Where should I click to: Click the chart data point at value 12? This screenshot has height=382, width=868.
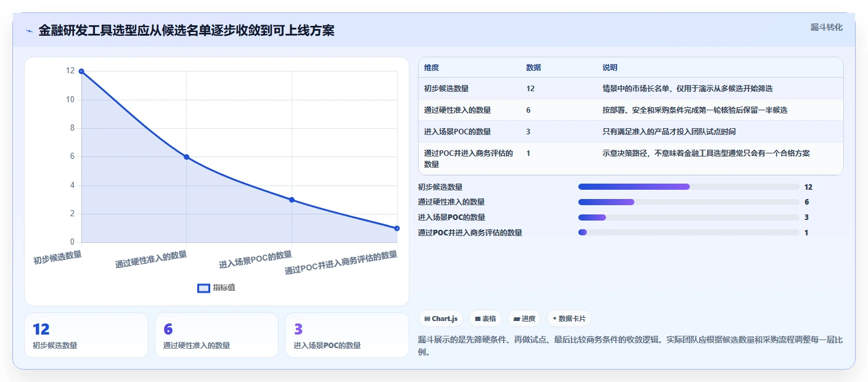[81, 71]
